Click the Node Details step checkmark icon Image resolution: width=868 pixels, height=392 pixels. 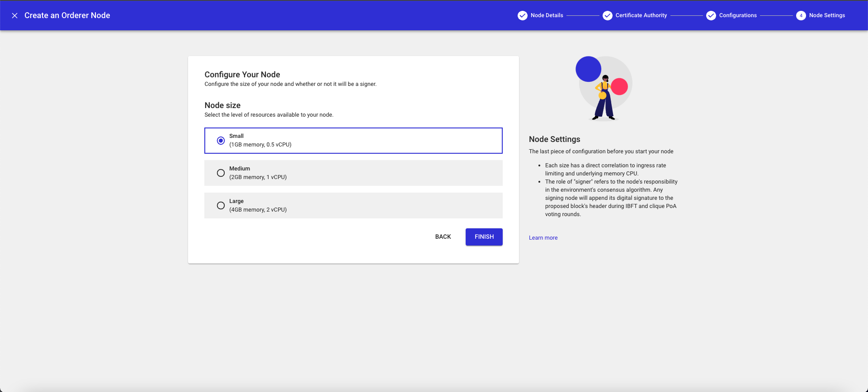pyautogui.click(x=522, y=15)
